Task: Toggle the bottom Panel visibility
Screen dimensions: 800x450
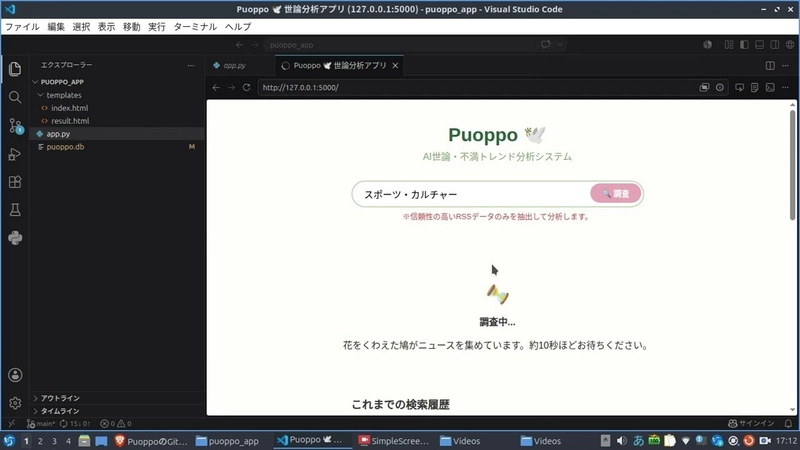Action: click(760, 44)
